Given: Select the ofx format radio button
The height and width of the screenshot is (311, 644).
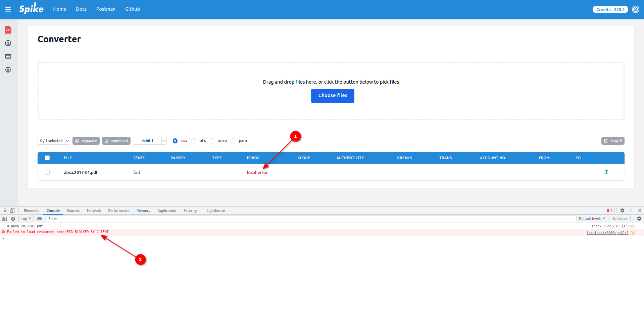Looking at the screenshot, I should point(194,141).
